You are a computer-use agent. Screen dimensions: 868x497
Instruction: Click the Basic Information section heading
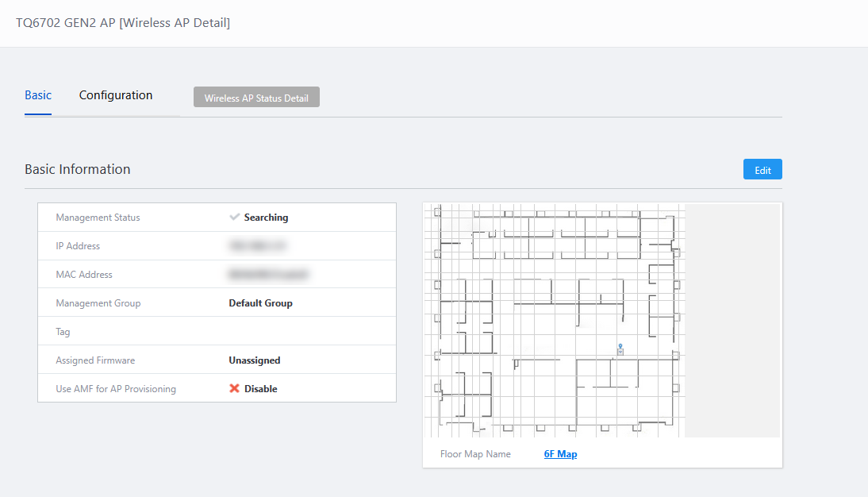[78, 169]
